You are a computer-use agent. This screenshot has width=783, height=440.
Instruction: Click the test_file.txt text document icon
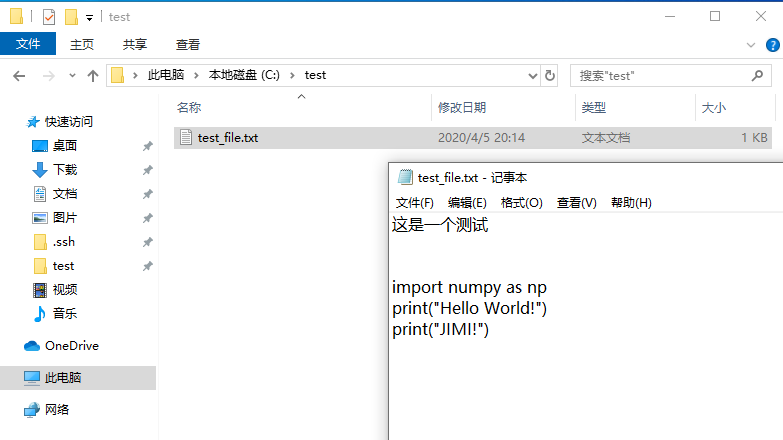(x=186, y=137)
